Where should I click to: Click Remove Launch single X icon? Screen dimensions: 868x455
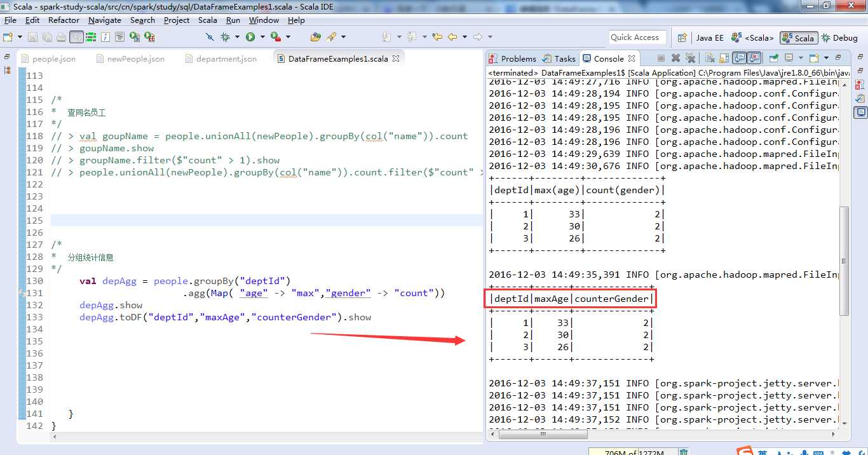(675, 58)
